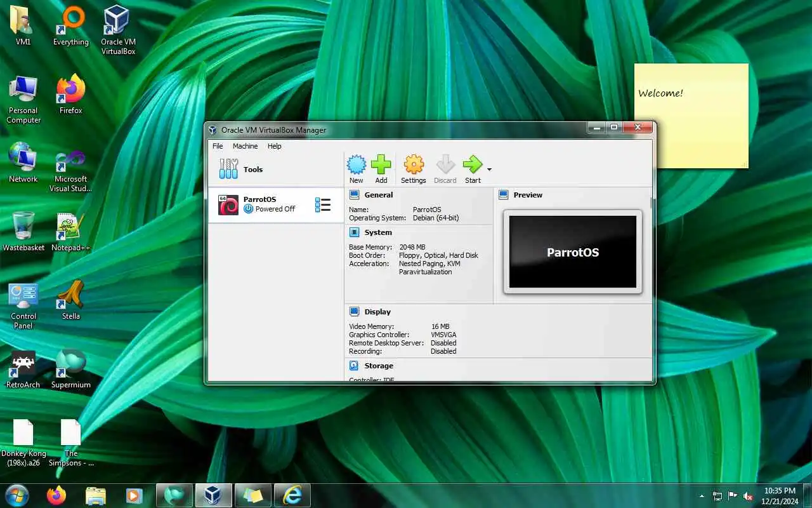The height and width of the screenshot is (508, 812).
Task: Select the Oracle VM VirtualBox desktop shortcut
Action: pos(118,30)
